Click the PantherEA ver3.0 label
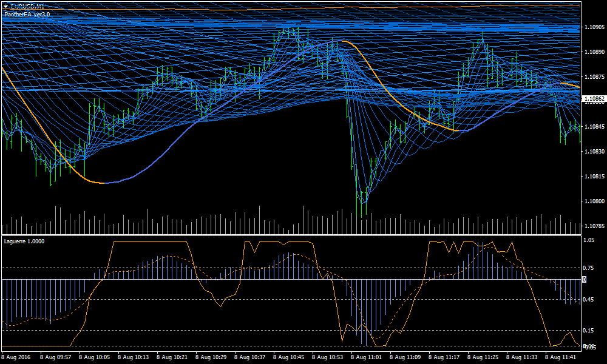Image resolution: width=607 pixels, height=364 pixels. [x=26, y=13]
